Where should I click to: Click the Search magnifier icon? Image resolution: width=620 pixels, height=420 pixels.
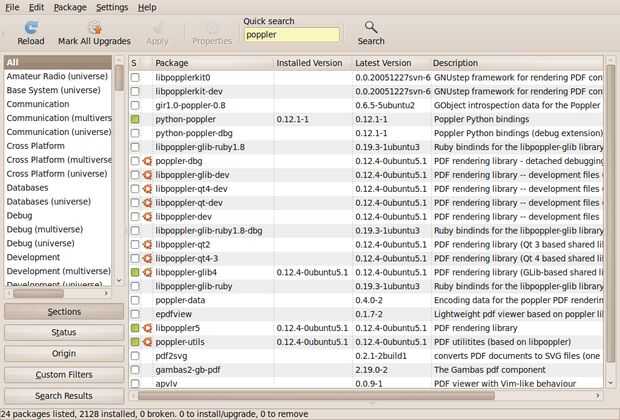click(371, 27)
